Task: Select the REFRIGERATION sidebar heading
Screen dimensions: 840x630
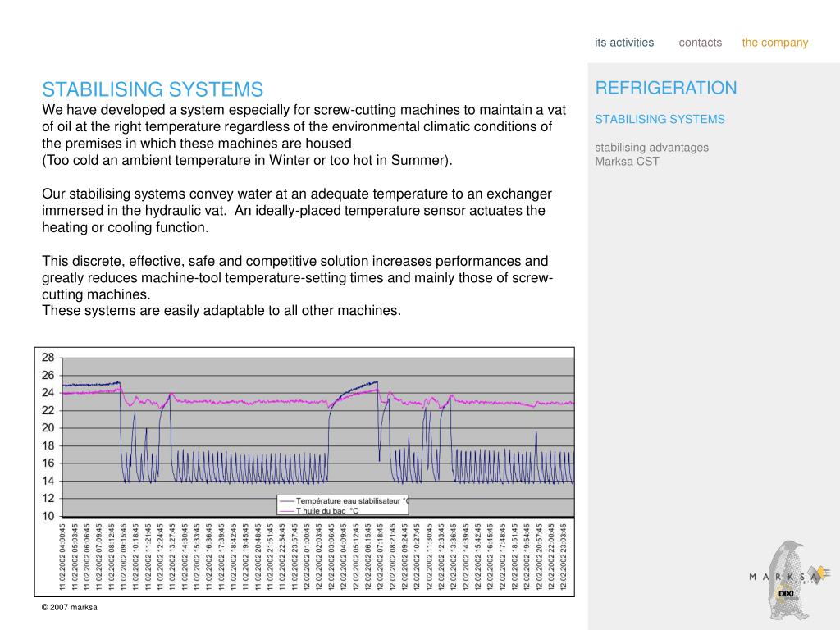Action: (x=666, y=88)
